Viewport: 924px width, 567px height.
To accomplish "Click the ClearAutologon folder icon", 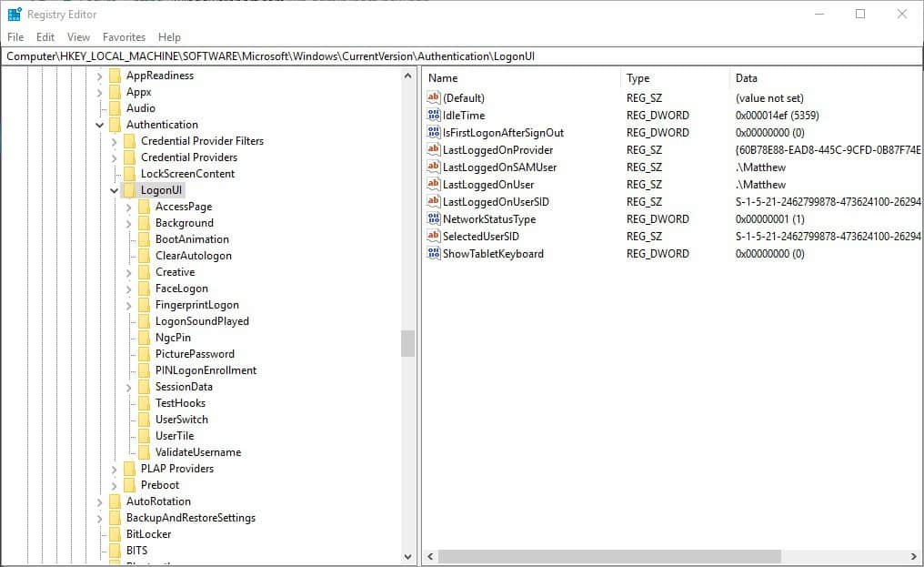I will (x=145, y=256).
